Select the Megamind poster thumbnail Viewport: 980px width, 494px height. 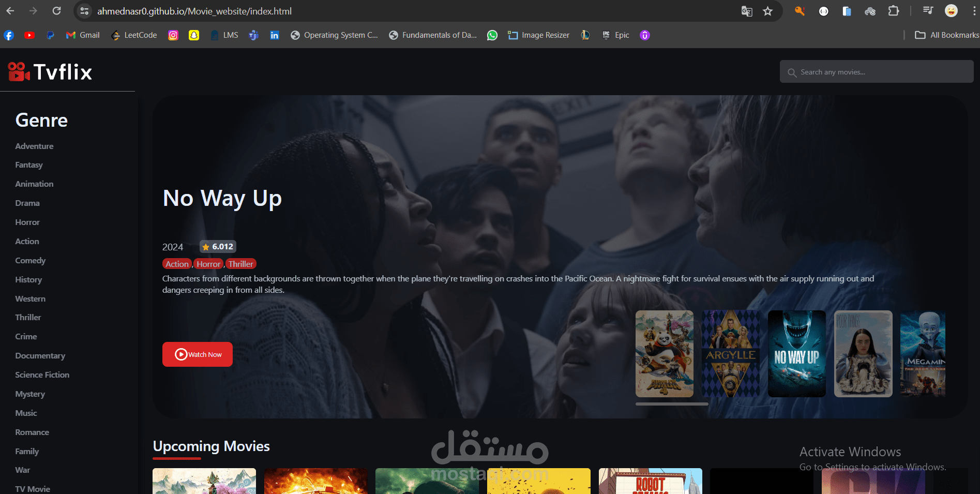coord(923,354)
